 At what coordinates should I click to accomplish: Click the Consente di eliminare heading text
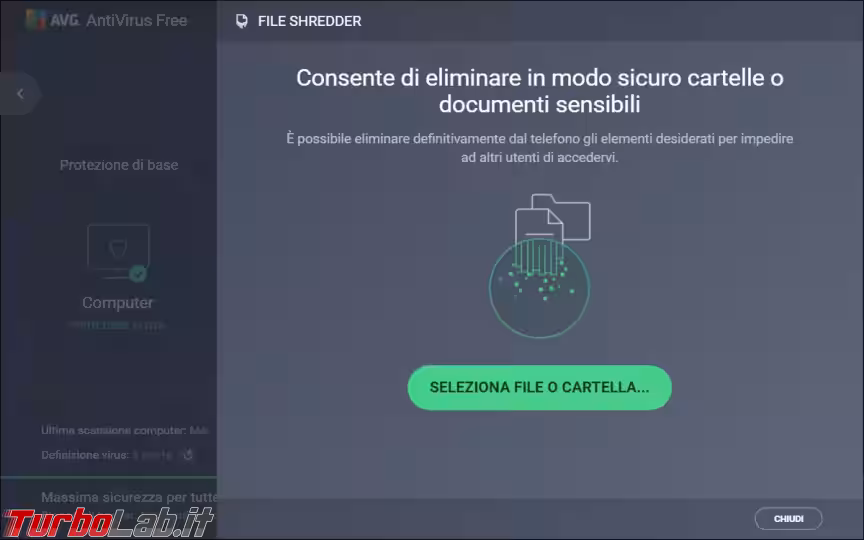click(539, 91)
